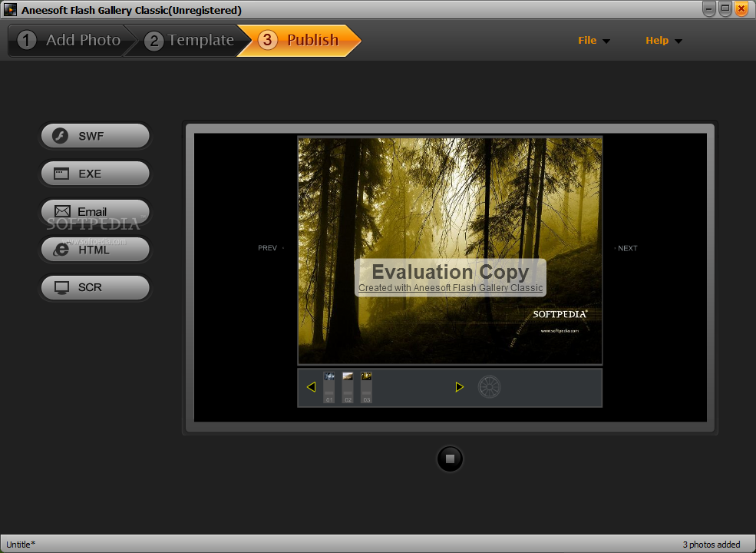Screen dimensions: 756x553
Task: Click 'Untitle*' status bar text
Action: click(21, 545)
